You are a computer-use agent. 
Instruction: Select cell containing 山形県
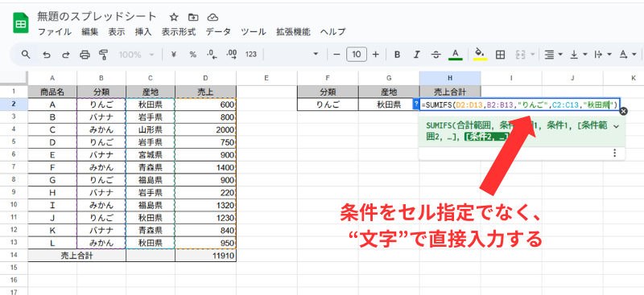[151, 129]
